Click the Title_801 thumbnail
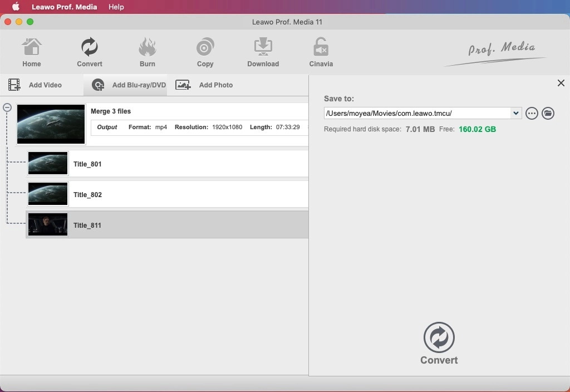The image size is (570, 392). [x=48, y=164]
